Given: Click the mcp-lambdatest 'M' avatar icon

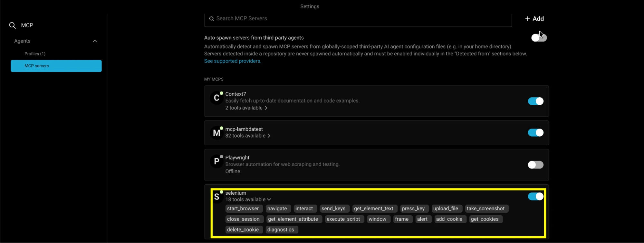Looking at the screenshot, I should [x=216, y=133].
